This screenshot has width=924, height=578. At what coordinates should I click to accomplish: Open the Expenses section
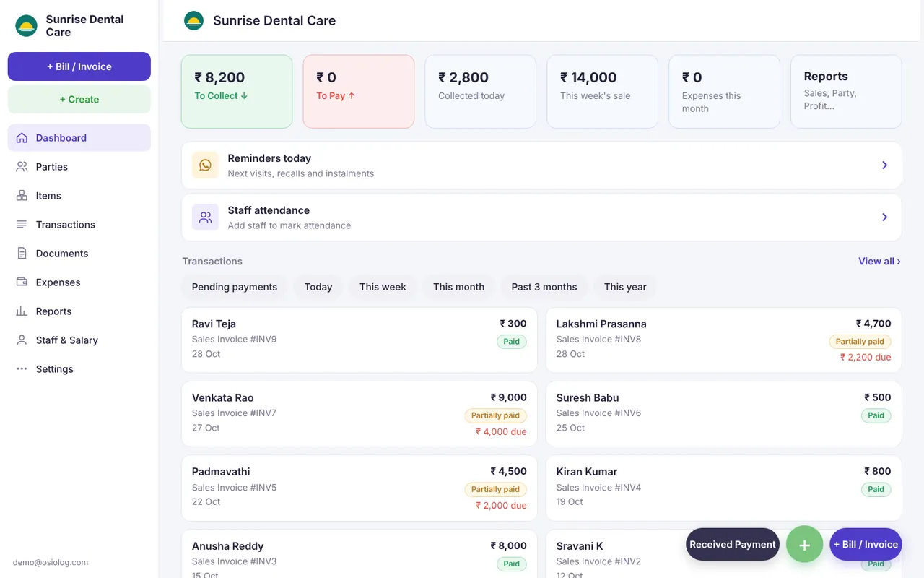click(x=79, y=282)
